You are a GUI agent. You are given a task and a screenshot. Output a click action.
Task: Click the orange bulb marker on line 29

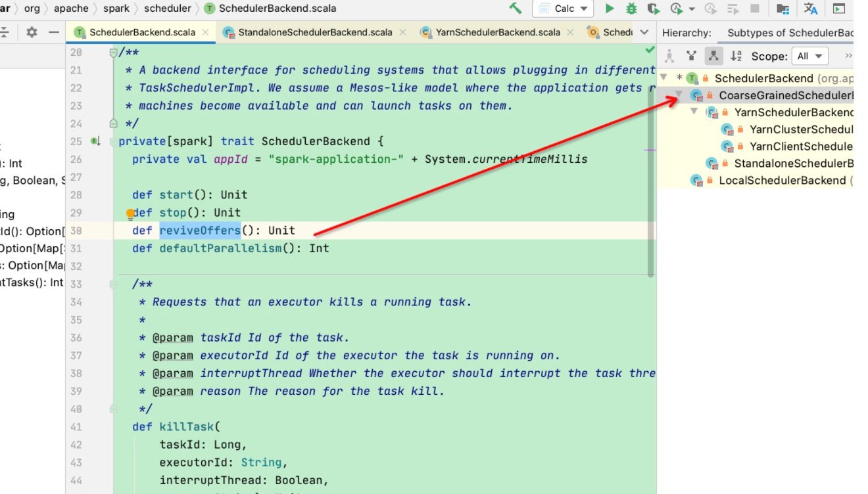(130, 213)
